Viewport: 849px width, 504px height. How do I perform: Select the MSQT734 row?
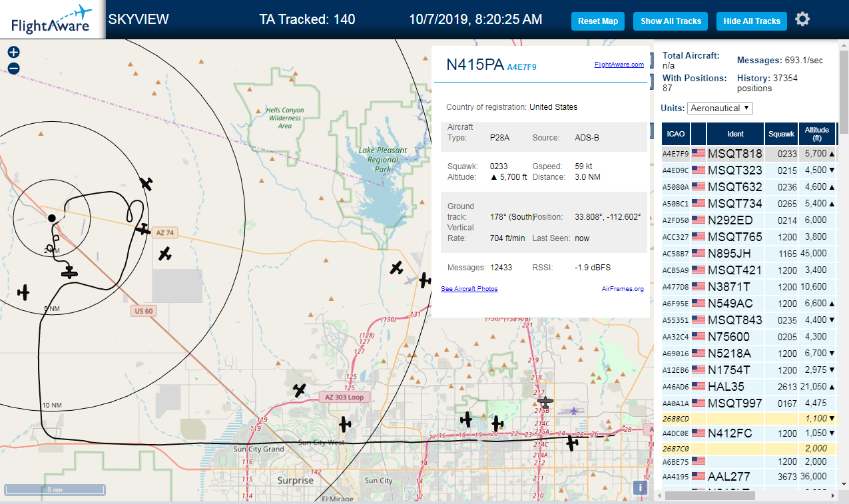[748, 203]
